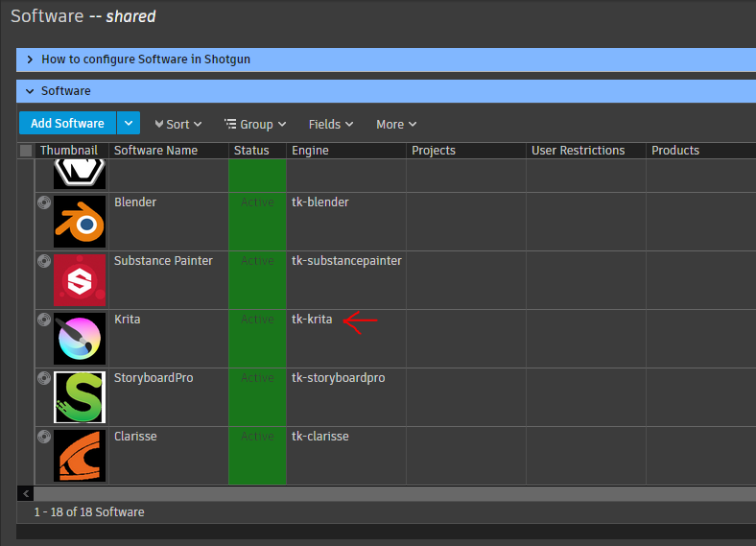Open the More dropdown

point(396,125)
